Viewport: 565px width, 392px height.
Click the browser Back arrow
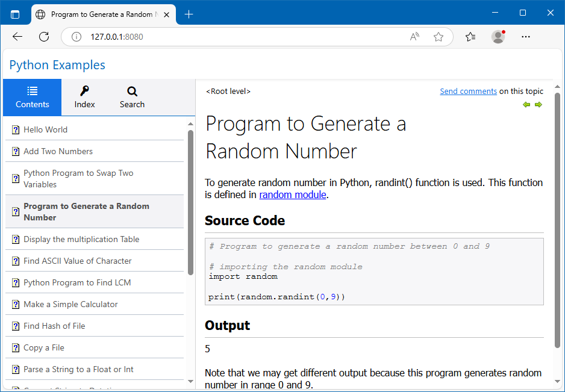click(17, 36)
